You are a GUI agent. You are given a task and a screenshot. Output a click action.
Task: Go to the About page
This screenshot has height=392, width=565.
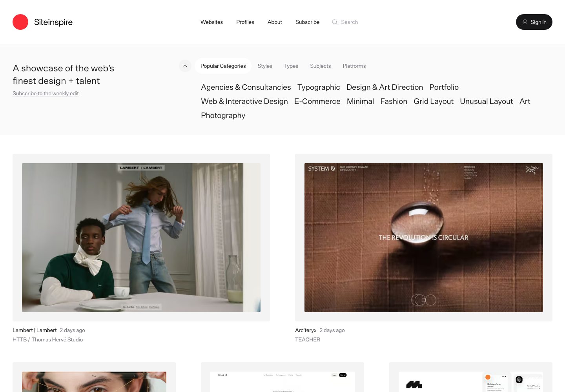click(275, 22)
